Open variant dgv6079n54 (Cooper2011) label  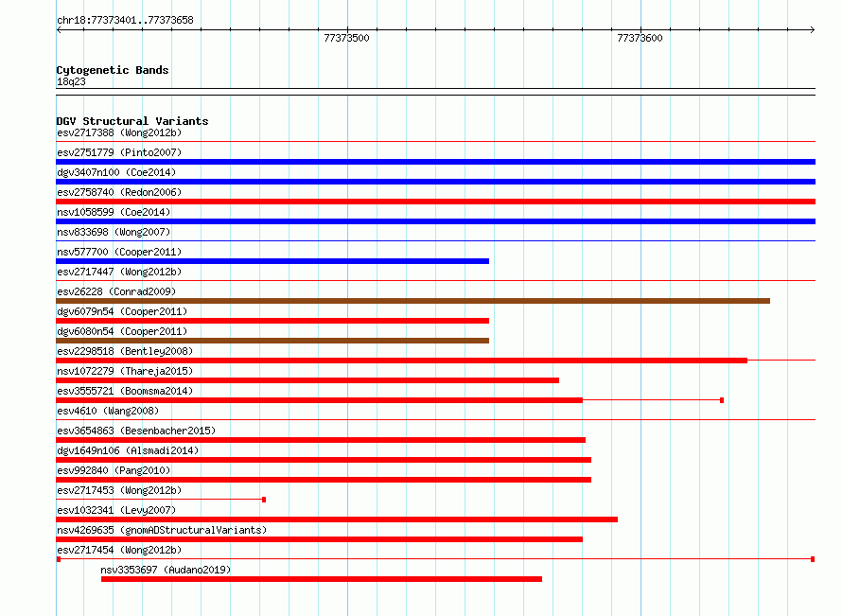point(122,311)
